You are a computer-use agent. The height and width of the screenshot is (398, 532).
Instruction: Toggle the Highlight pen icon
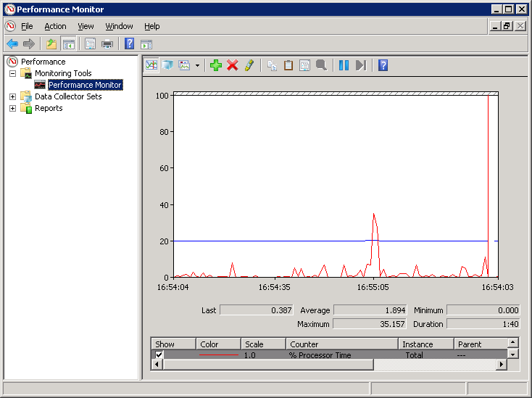coord(249,65)
